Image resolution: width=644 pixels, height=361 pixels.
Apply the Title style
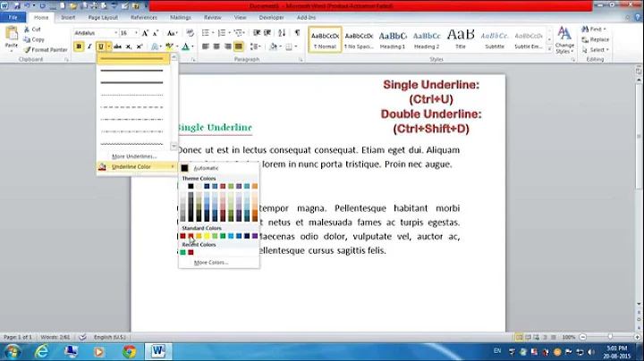click(x=461, y=40)
